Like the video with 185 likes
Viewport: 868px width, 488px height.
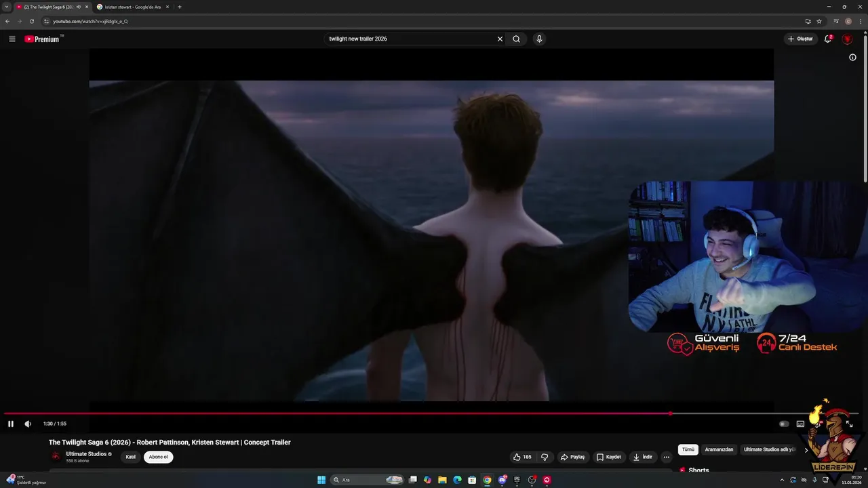(522, 457)
